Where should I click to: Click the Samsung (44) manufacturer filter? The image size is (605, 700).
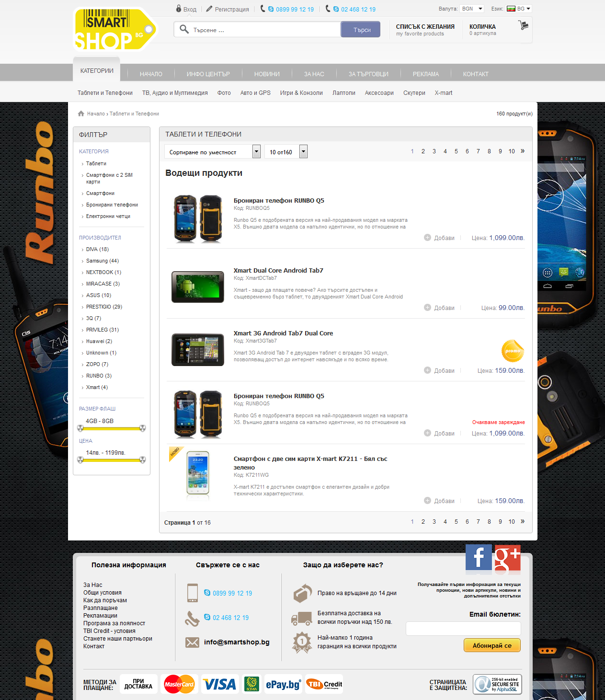coord(102,261)
